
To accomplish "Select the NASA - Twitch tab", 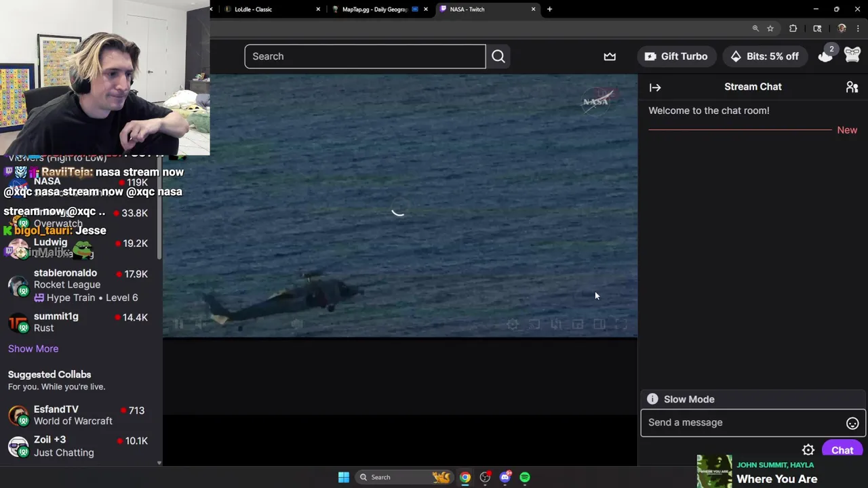I will (488, 9).
